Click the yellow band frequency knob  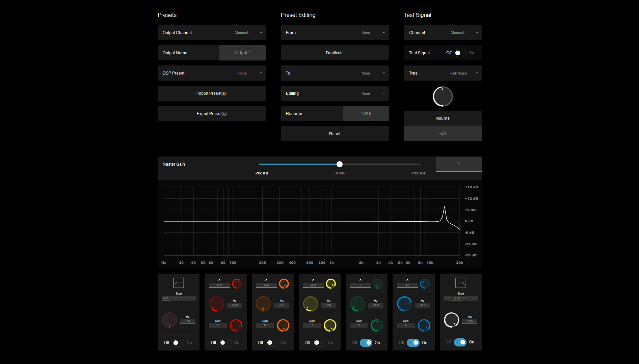(x=310, y=304)
